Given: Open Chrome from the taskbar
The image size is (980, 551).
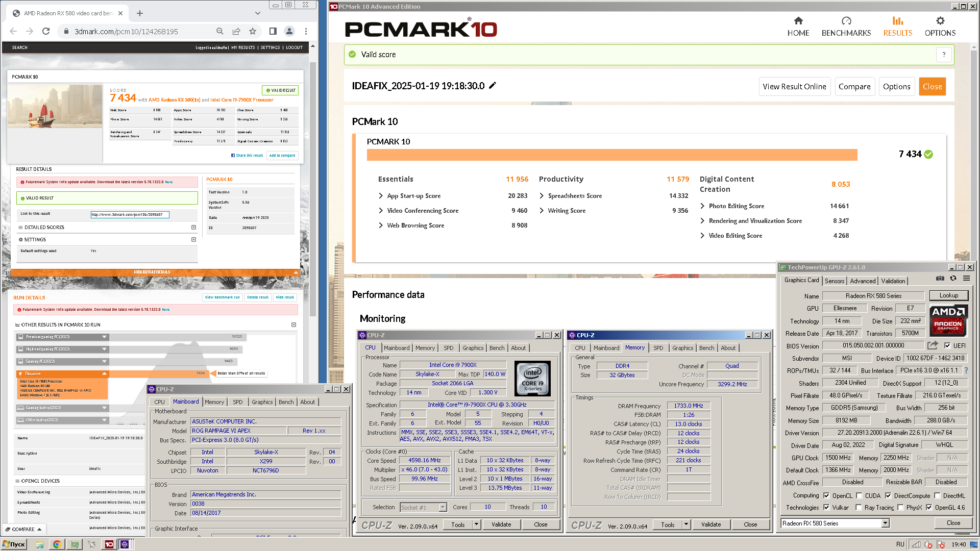Looking at the screenshot, I should tap(57, 544).
